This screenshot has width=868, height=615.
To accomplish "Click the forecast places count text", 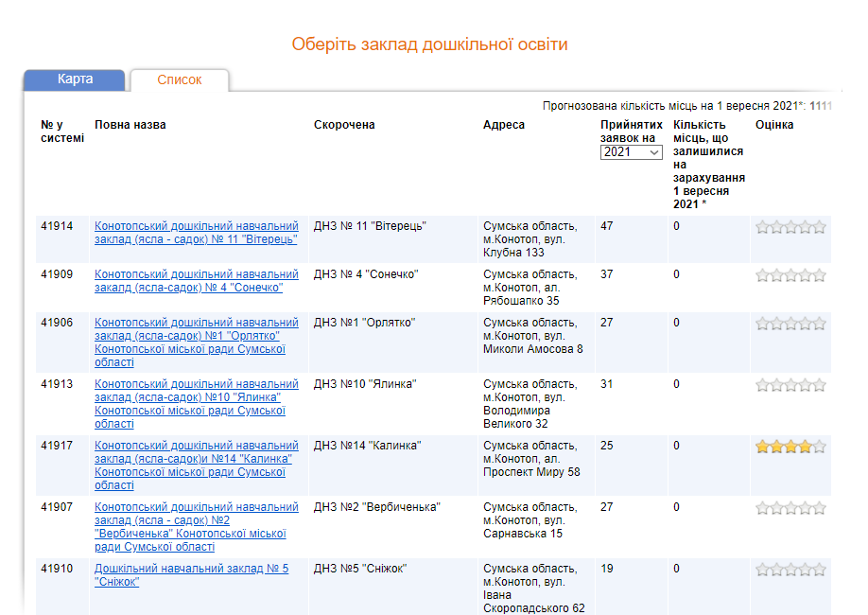I will (687, 106).
